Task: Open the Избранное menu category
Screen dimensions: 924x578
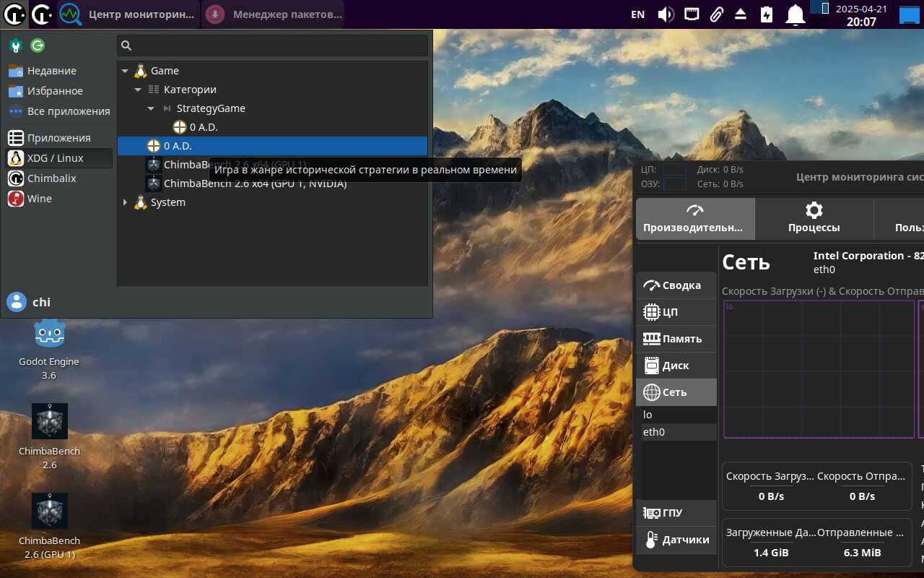Action: click(59, 91)
